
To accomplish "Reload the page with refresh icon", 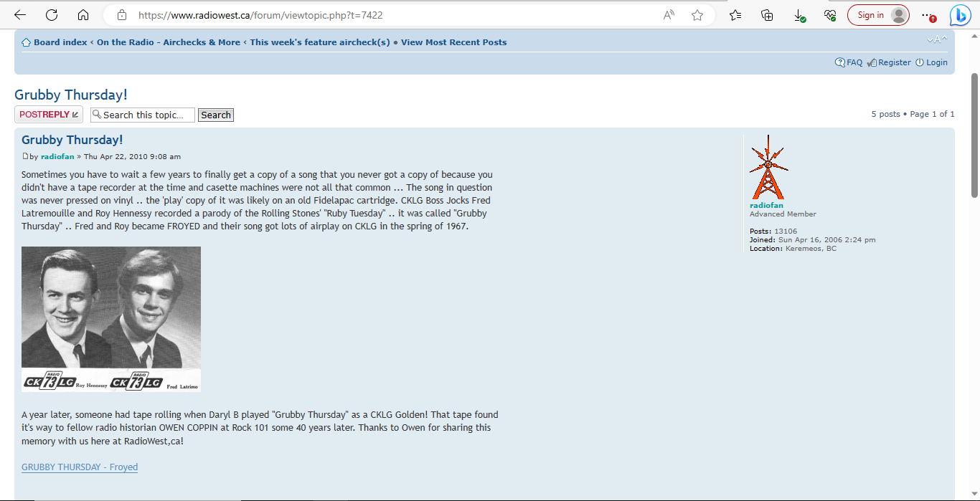I will (x=52, y=15).
